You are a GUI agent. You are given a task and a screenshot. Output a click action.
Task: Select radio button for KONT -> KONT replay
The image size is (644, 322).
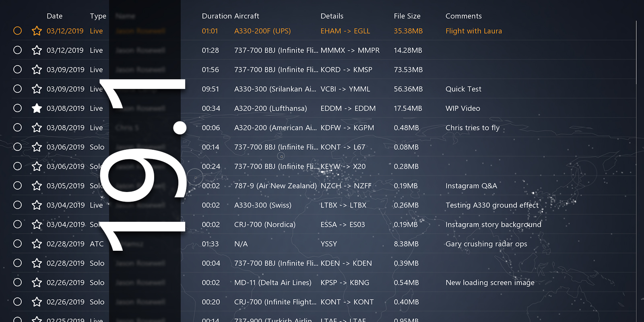click(17, 301)
